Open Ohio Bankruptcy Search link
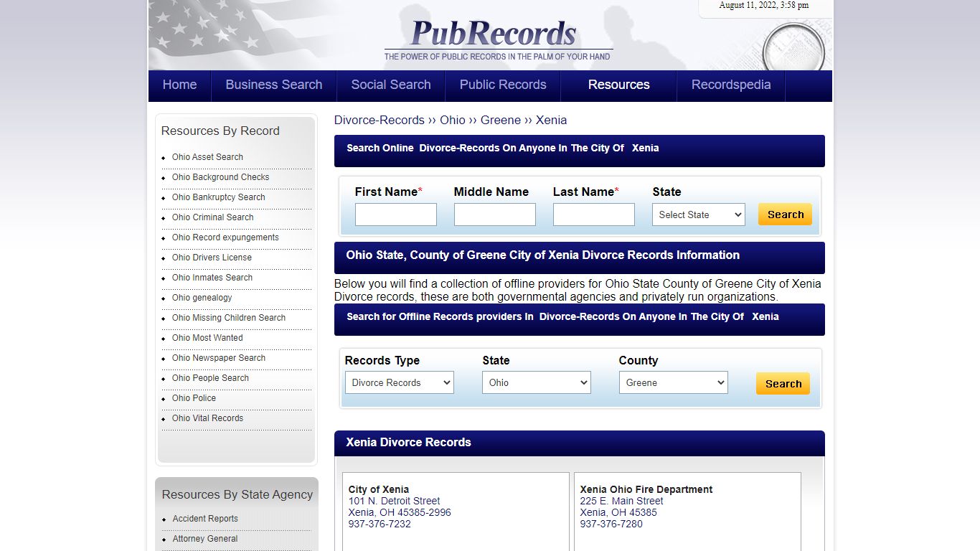This screenshot has width=980, height=551. 219,197
